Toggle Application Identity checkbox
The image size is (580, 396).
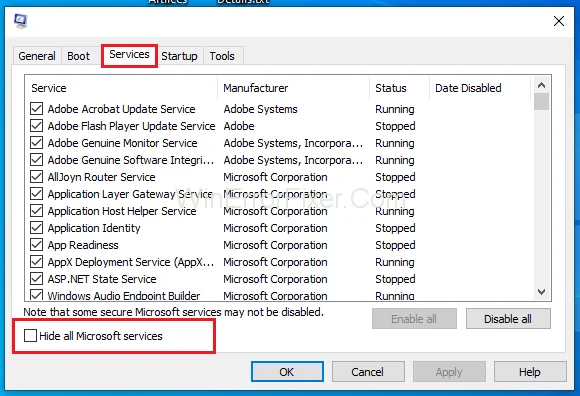pos(36,228)
